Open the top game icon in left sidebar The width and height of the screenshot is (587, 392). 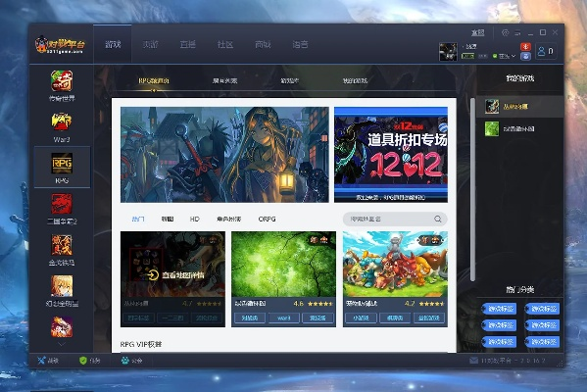[62, 80]
